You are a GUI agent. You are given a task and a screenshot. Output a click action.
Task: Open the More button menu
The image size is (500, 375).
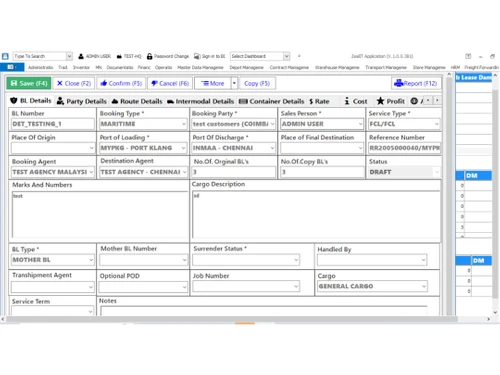pos(213,83)
